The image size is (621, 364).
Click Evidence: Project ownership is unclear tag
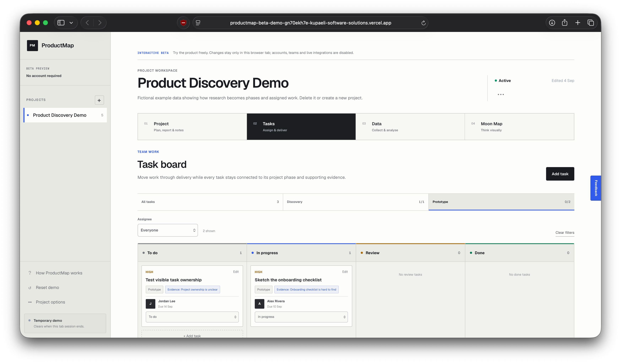coord(192,290)
